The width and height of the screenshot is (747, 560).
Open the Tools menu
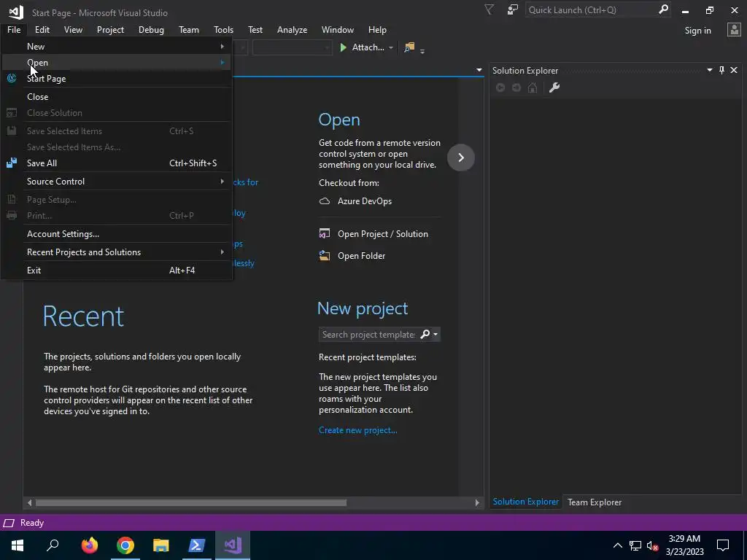(x=223, y=29)
